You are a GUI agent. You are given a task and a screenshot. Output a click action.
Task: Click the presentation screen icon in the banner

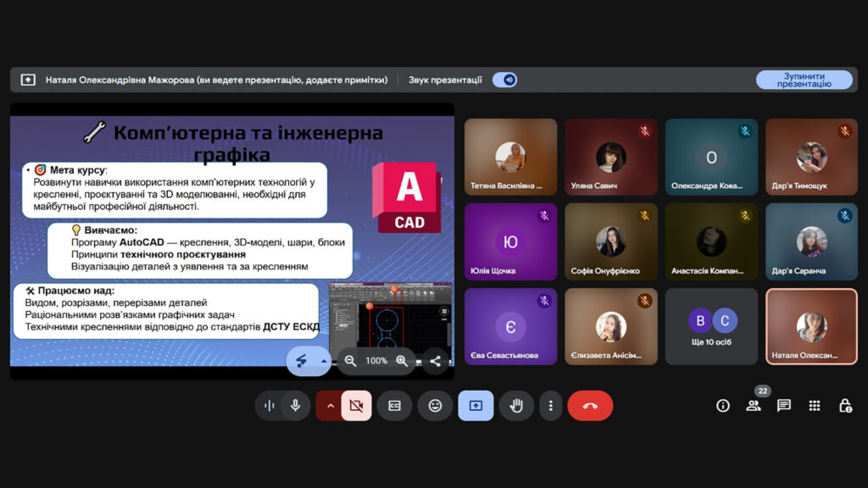(x=28, y=80)
